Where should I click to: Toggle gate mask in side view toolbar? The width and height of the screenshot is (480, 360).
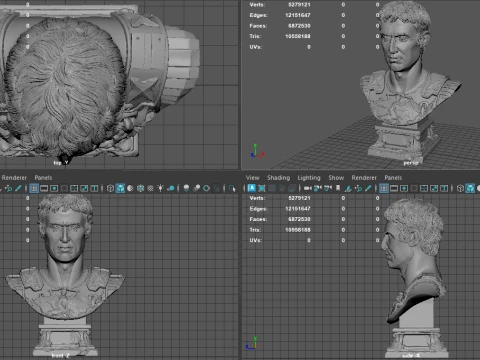[414, 189]
